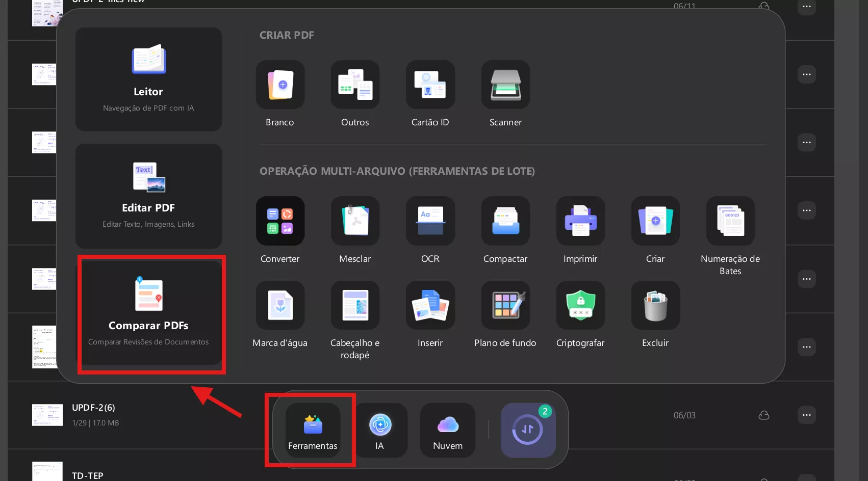Screen dimensions: 868x481
Task: Open the IA assistant dock button
Action: [380, 430]
